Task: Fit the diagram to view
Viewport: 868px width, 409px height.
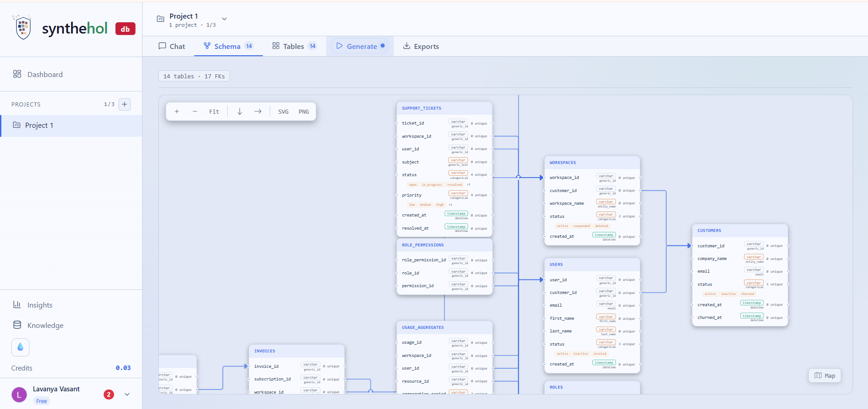Action: point(214,111)
